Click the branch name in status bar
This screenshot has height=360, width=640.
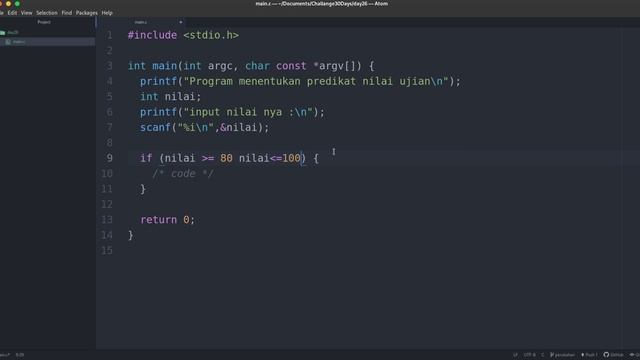(565, 355)
